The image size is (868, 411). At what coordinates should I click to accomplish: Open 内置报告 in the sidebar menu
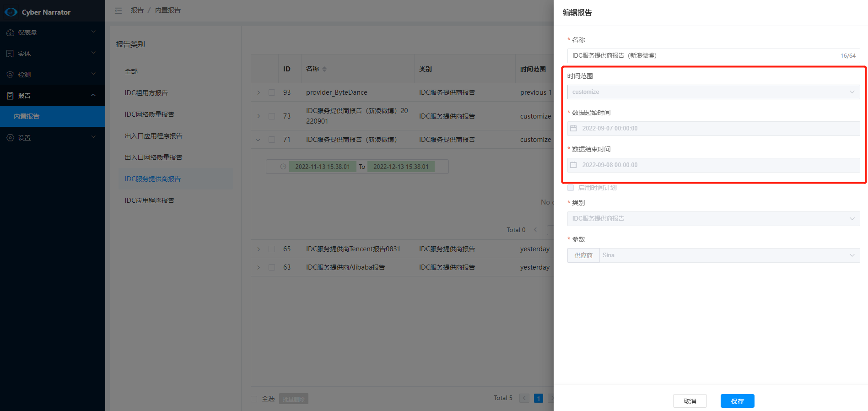[27, 116]
